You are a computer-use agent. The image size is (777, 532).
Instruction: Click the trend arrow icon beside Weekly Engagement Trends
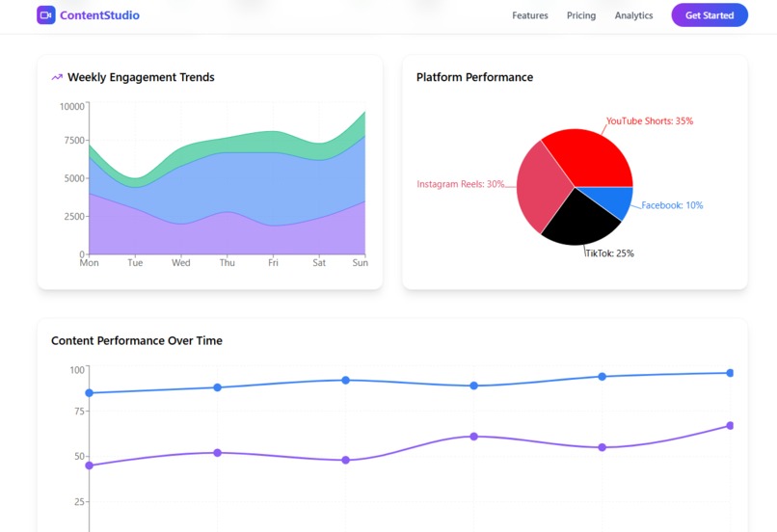(x=57, y=77)
